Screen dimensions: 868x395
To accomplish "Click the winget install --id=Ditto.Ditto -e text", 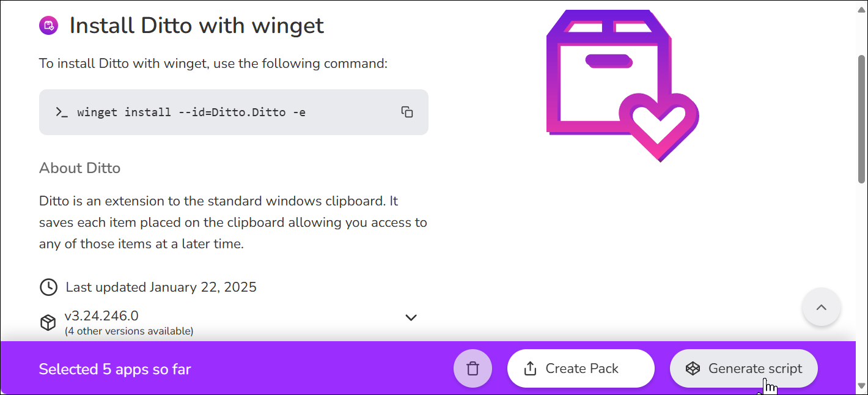I will pyautogui.click(x=191, y=112).
